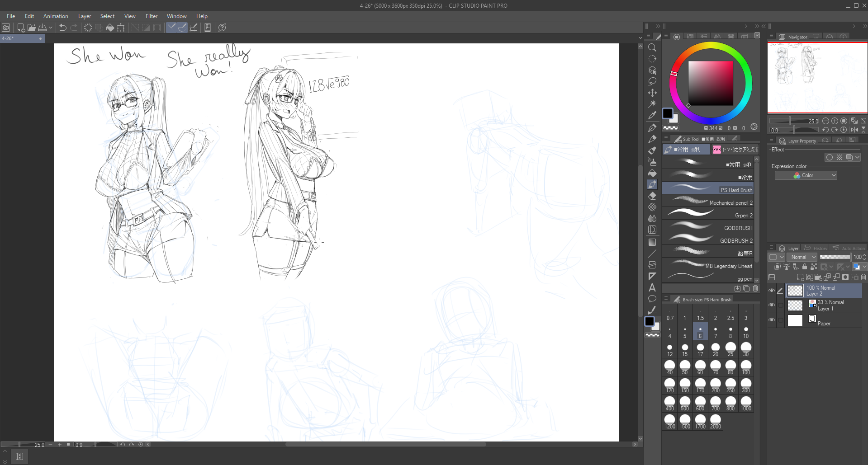Image resolution: width=868 pixels, height=465 pixels.
Task: Toggle Snap to Special Ruler in command bar
Action: 182,28
